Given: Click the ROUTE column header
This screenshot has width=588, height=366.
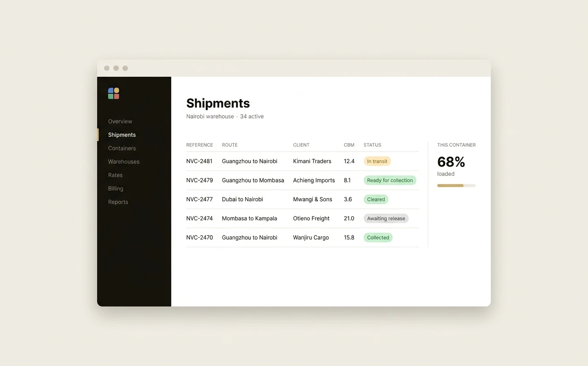Looking at the screenshot, I should [229, 145].
